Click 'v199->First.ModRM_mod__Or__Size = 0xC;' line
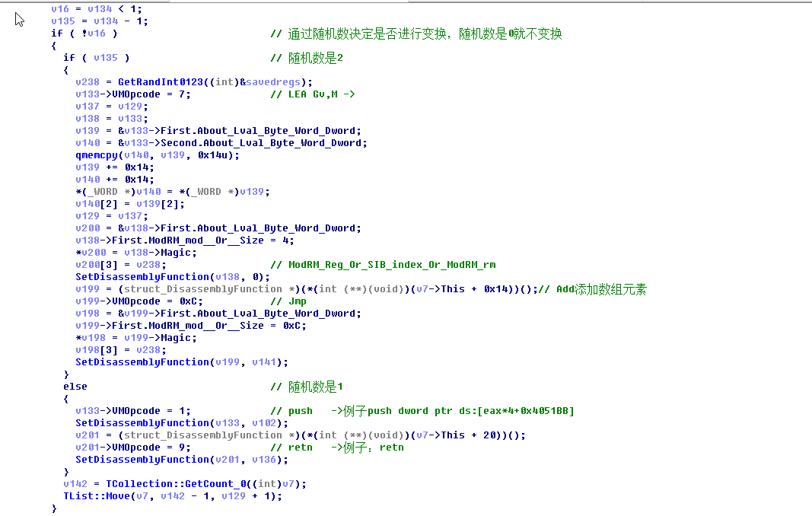Image resolution: width=812 pixels, height=516 pixels. click(x=191, y=325)
